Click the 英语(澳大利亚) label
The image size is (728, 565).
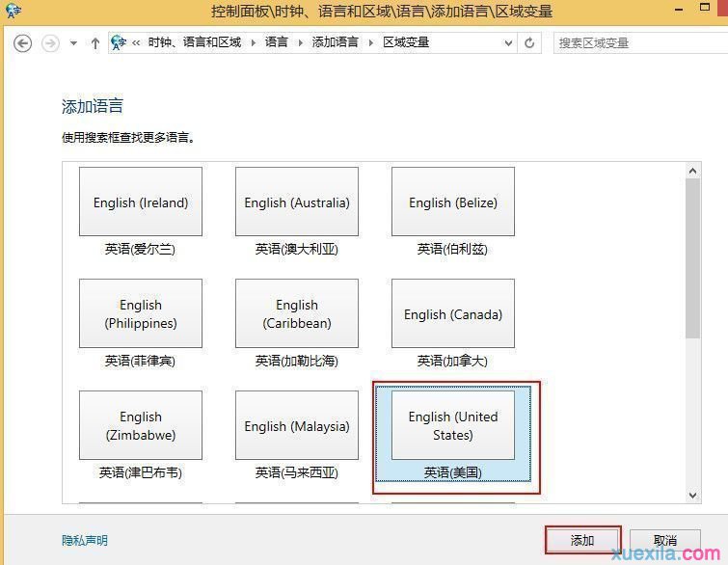[297, 250]
